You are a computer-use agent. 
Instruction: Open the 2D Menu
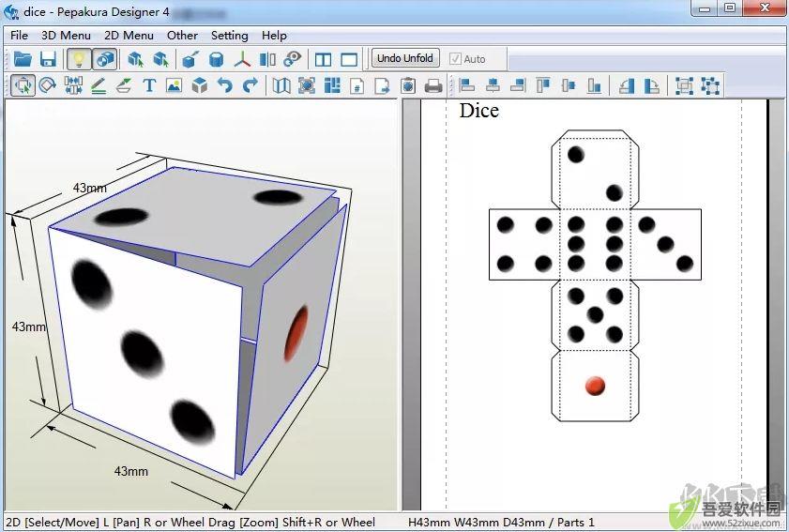point(129,36)
